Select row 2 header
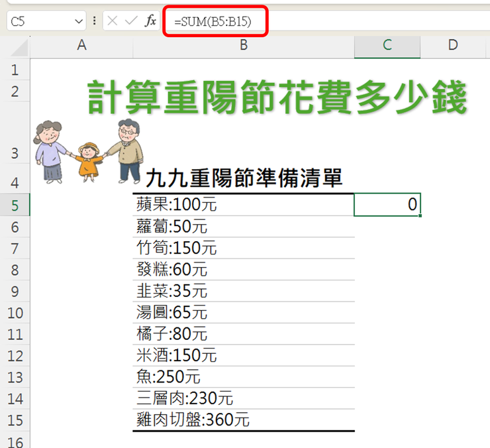 [15, 91]
